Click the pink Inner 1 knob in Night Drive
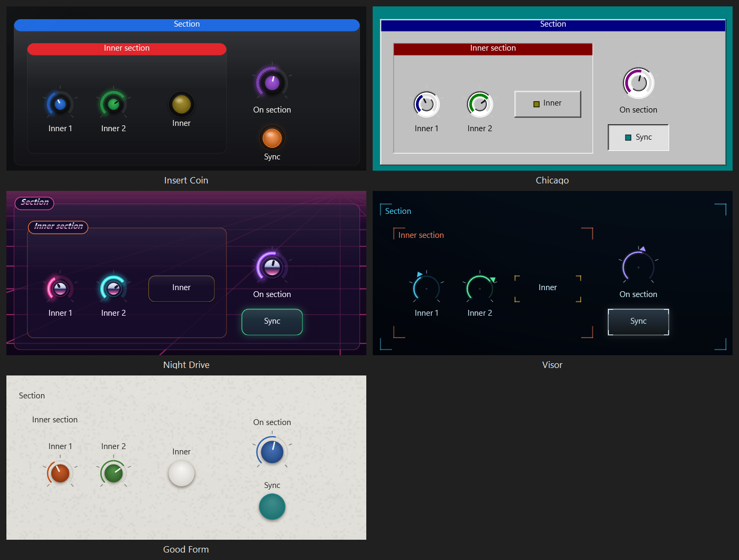The image size is (739, 560). [60, 289]
